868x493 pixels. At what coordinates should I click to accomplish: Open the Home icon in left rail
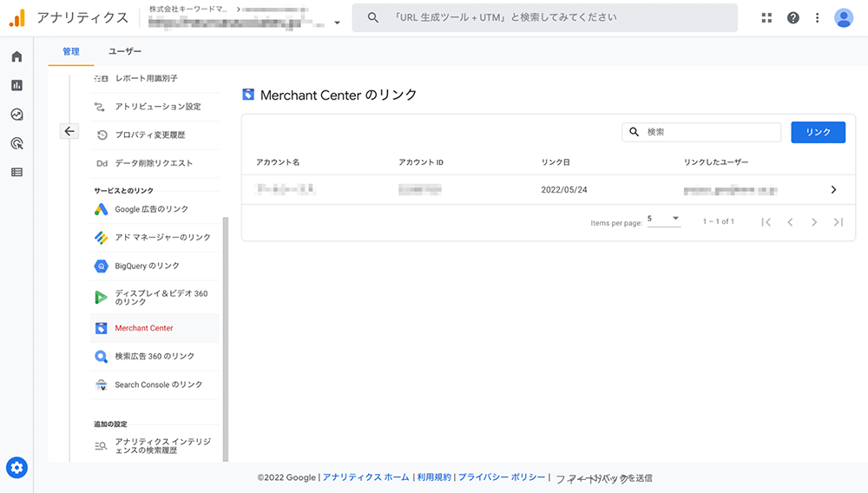click(16, 56)
